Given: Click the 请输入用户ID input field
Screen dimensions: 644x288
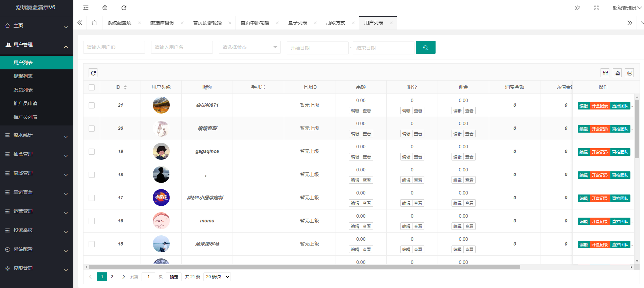Looking at the screenshot, I should click(x=114, y=47).
